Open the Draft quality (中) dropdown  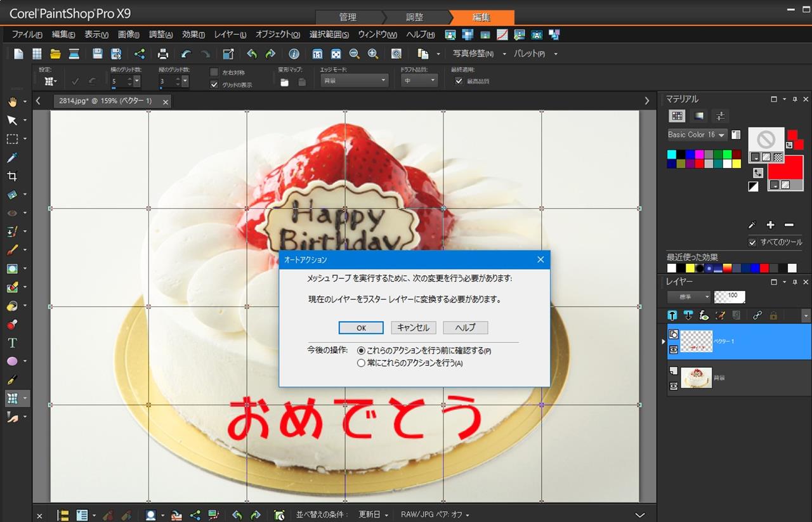(x=419, y=81)
